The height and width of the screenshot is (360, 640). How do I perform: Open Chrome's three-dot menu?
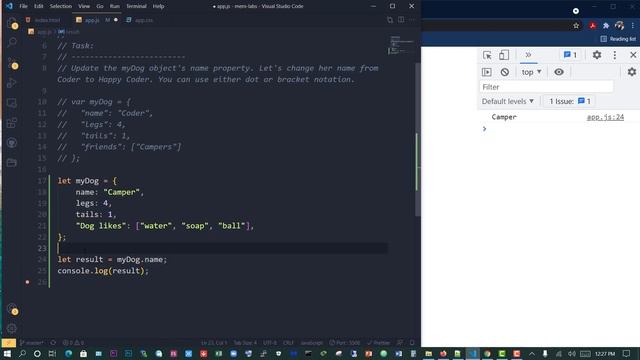click(x=633, y=26)
